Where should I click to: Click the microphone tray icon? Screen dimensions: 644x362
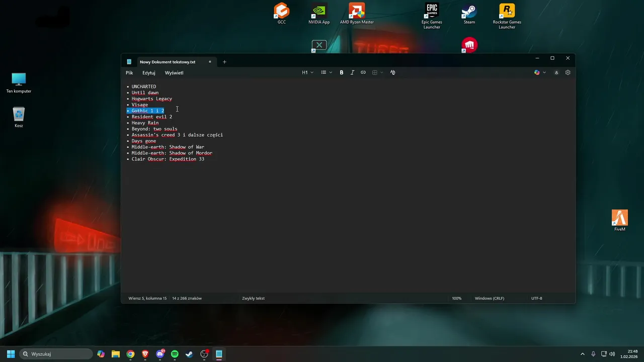593,354
